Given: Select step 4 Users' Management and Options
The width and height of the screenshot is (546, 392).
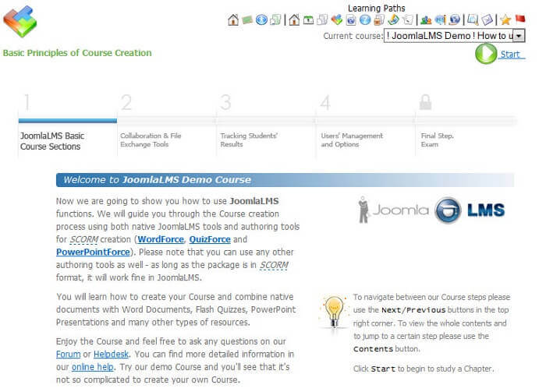Looking at the screenshot, I should [352, 139].
